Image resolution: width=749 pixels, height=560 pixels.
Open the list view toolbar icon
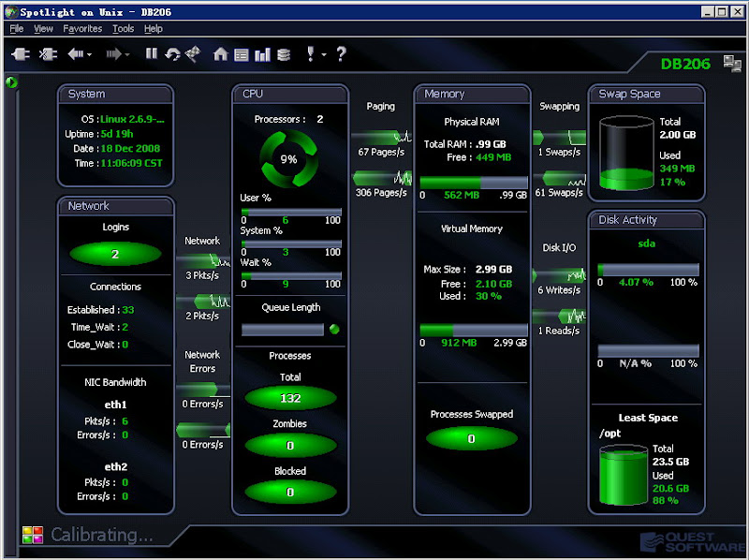[x=242, y=55]
